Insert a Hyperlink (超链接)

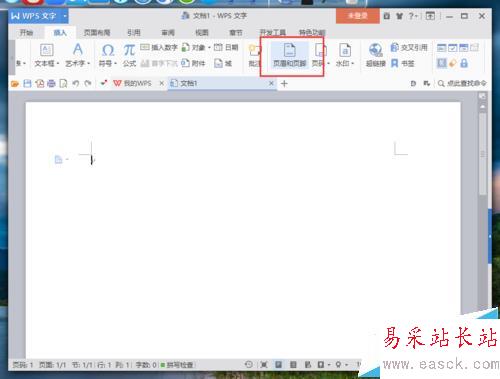click(x=376, y=55)
